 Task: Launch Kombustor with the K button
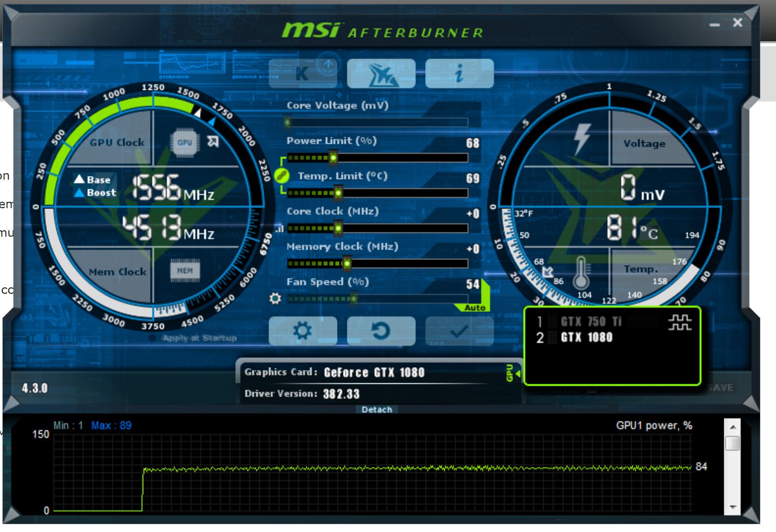[303, 73]
